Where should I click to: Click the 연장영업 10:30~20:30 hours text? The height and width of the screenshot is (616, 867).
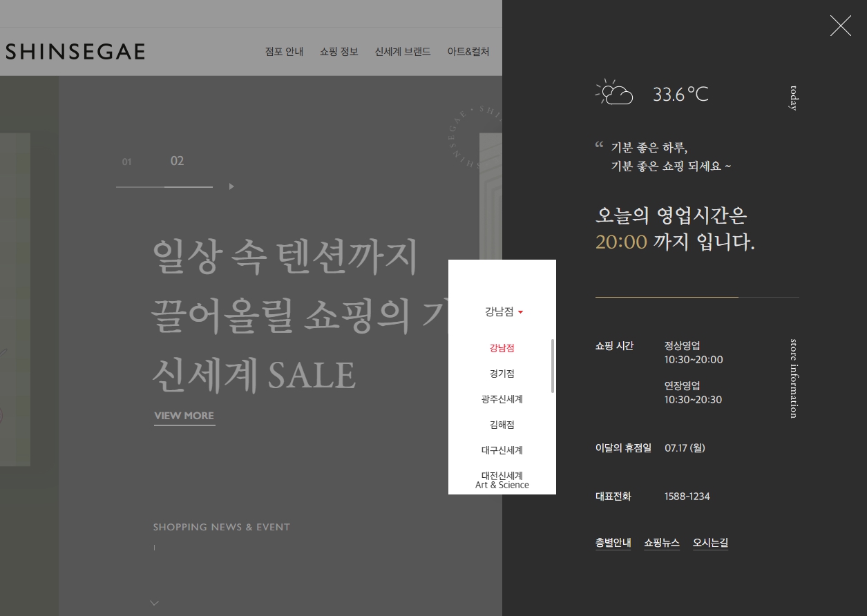click(693, 392)
